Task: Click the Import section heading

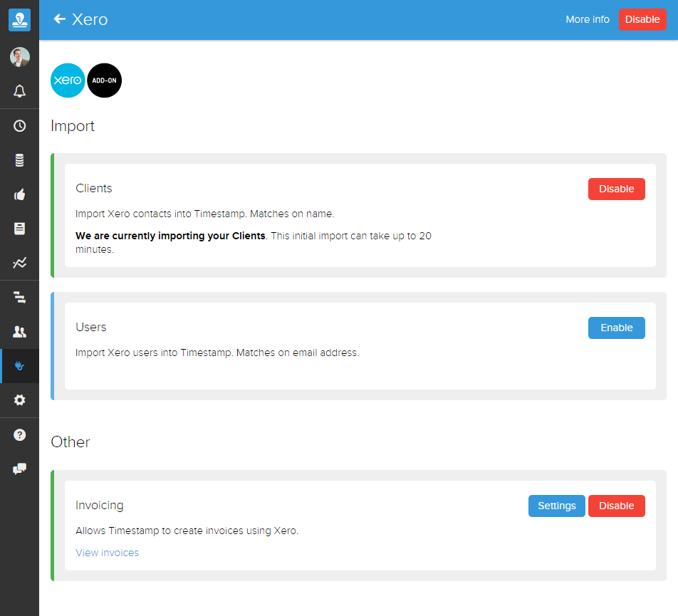Action: pyautogui.click(x=73, y=126)
